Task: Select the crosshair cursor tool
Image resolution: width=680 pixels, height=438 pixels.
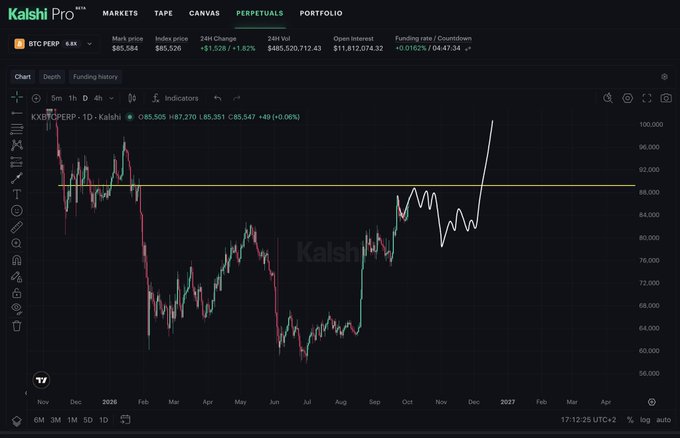Action: tap(17, 97)
